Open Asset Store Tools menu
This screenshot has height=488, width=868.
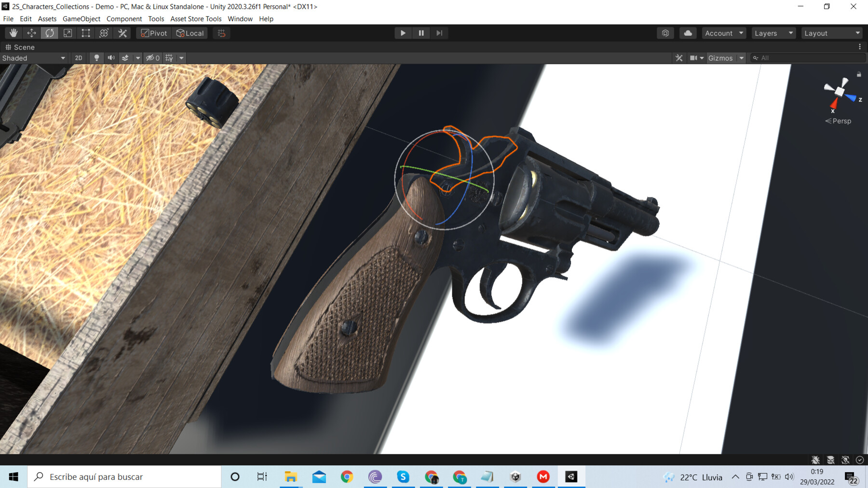pos(196,19)
